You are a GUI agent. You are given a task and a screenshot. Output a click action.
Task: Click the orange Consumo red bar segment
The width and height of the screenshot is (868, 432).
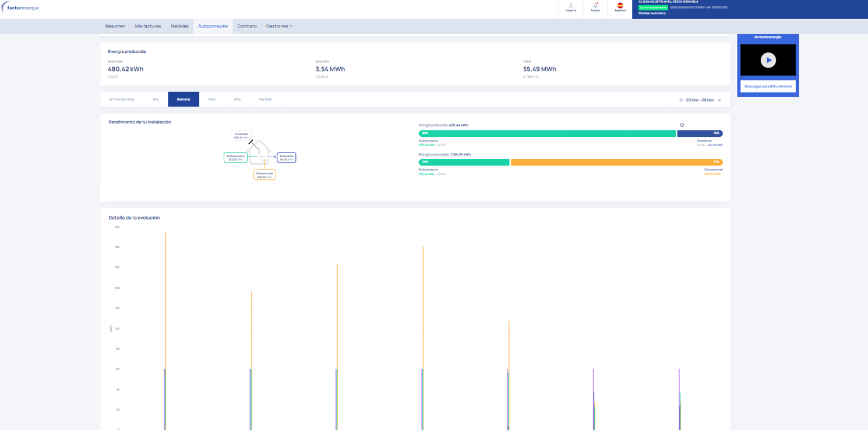616,162
